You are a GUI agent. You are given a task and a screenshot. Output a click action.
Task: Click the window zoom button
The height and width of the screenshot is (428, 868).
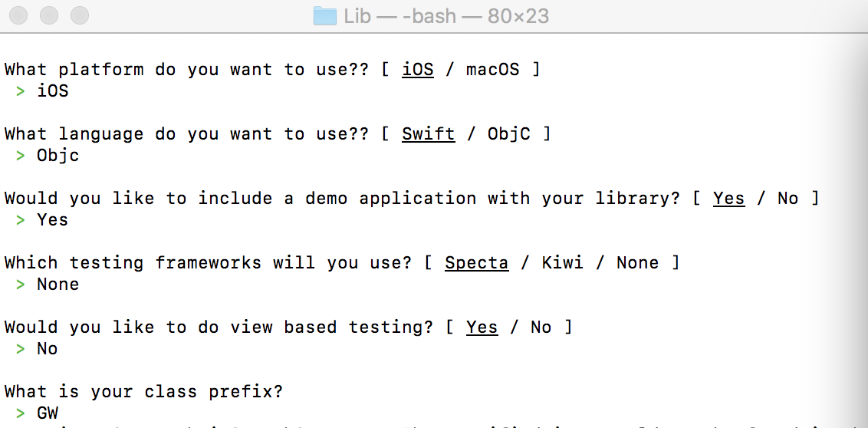[x=79, y=15]
